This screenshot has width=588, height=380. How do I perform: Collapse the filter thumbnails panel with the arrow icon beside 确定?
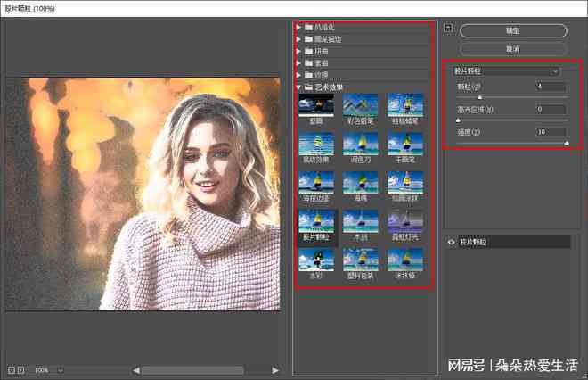pos(448,28)
